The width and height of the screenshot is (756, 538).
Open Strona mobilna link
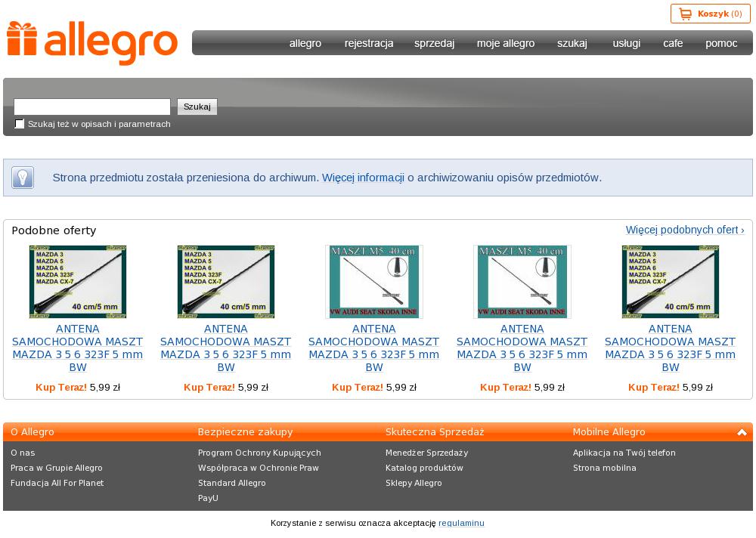(x=604, y=468)
